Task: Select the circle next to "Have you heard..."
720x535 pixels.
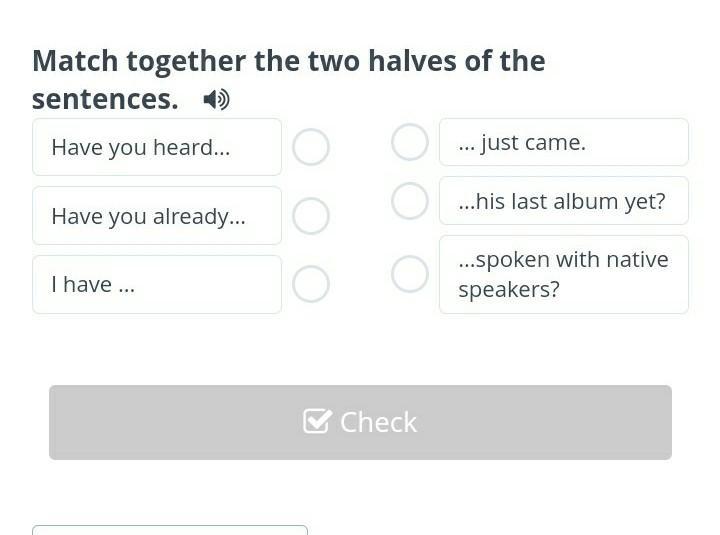Action: [x=311, y=147]
